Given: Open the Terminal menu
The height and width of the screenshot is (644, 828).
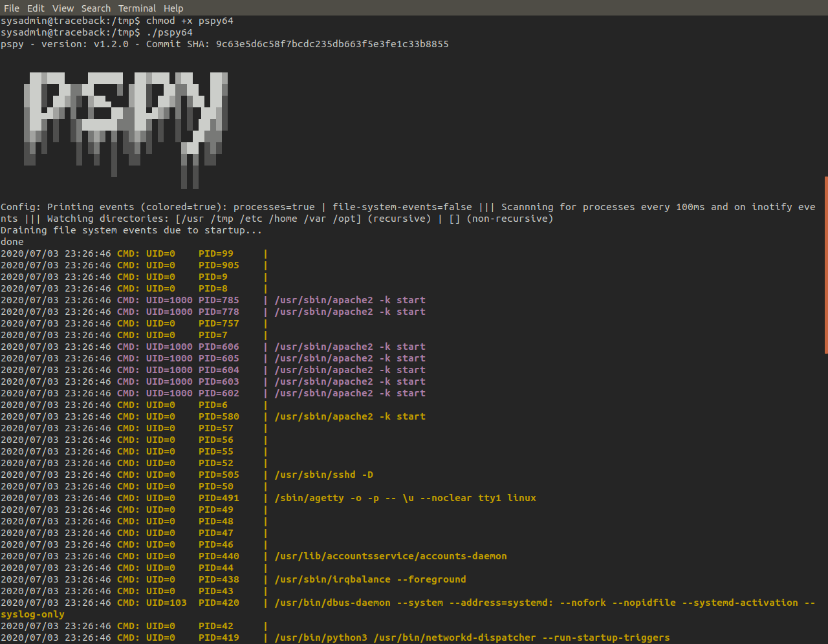Looking at the screenshot, I should point(137,8).
